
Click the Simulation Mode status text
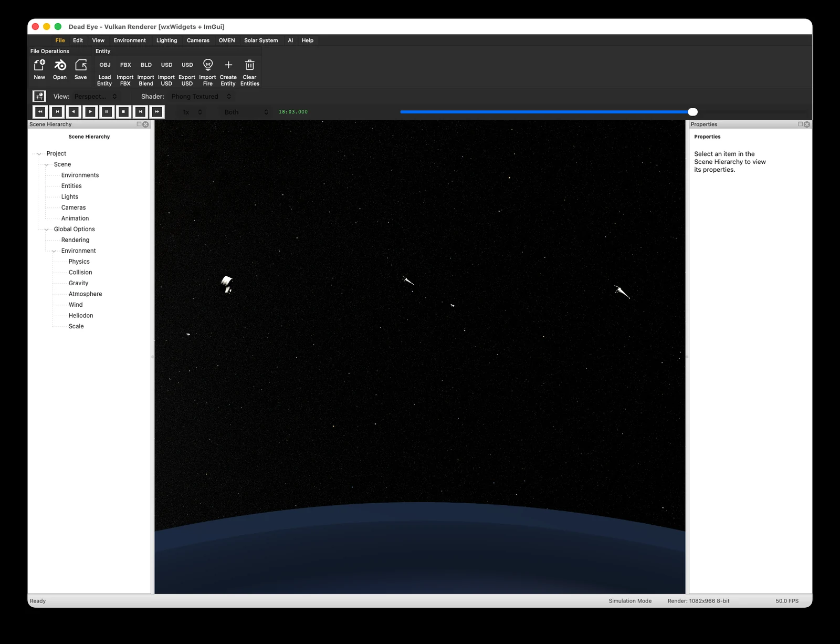pos(630,601)
